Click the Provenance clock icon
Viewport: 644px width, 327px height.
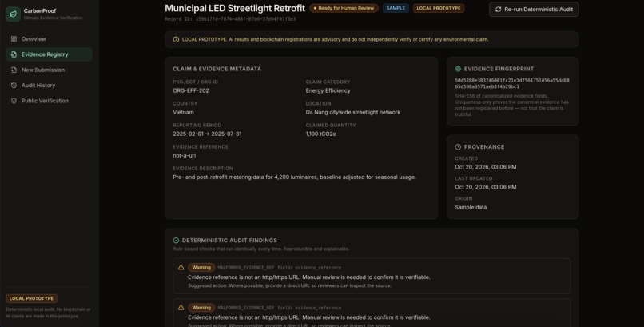click(458, 147)
